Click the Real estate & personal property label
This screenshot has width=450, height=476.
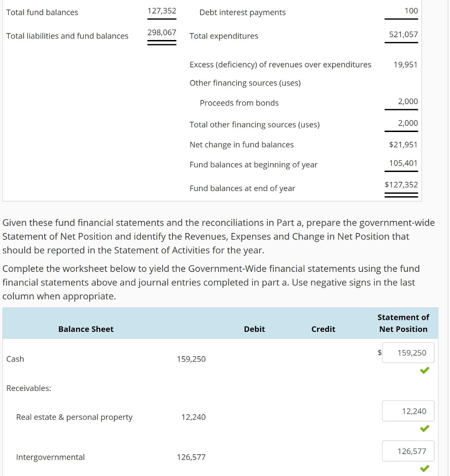pos(74,417)
